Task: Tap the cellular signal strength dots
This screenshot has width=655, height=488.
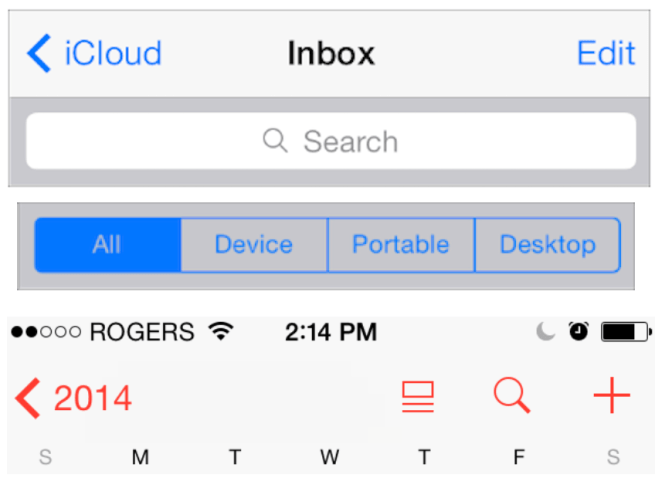Action: 46,332
